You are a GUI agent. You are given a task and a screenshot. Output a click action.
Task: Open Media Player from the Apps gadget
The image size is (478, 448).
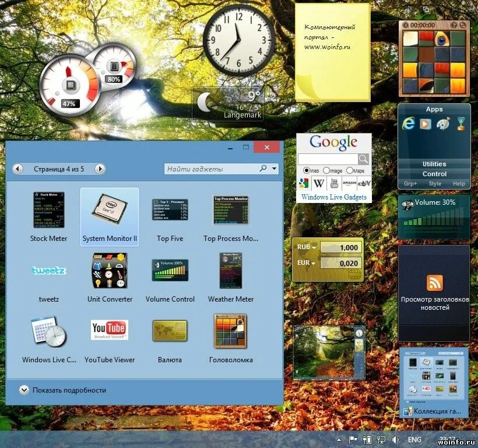click(425, 124)
